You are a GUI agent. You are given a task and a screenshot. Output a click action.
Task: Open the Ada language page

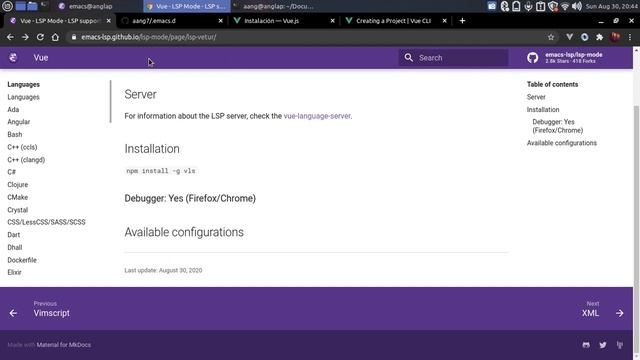tap(13, 110)
